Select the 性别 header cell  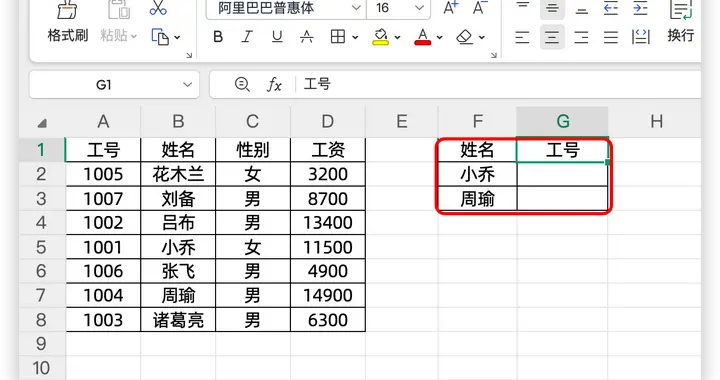pyautogui.click(x=253, y=150)
